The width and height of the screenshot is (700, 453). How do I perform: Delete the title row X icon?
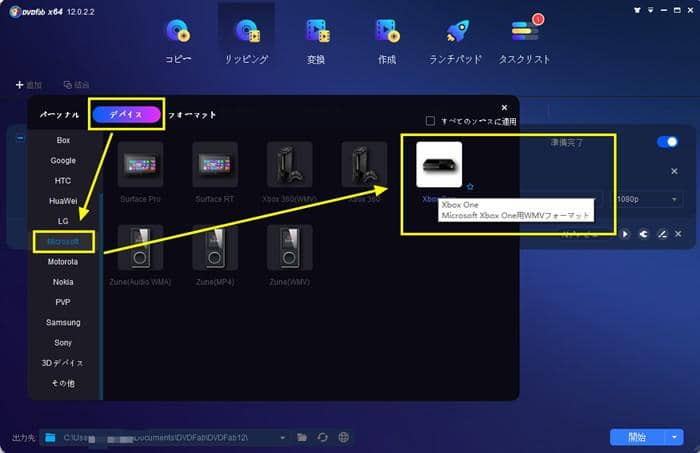click(678, 234)
